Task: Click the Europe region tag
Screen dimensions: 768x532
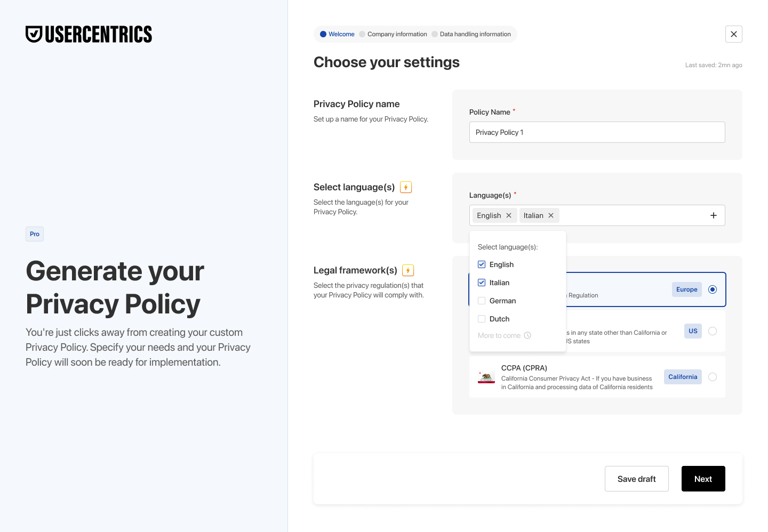Action: coord(686,289)
